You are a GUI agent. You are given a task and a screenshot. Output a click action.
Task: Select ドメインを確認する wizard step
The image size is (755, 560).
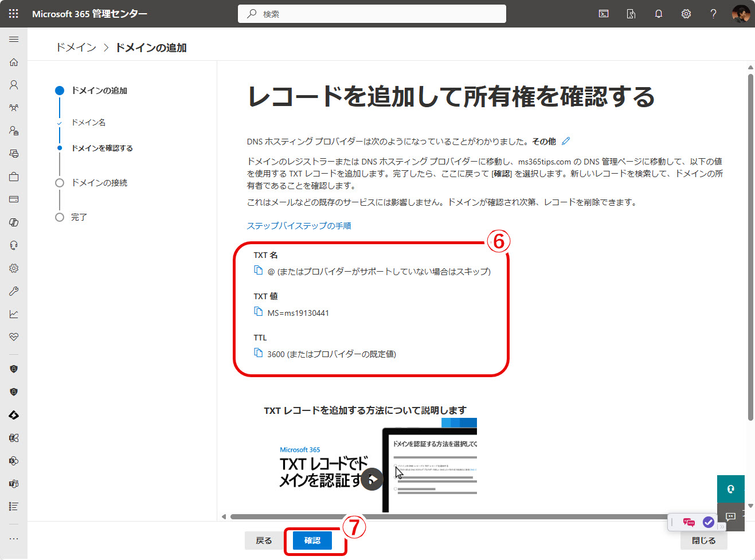tap(102, 148)
